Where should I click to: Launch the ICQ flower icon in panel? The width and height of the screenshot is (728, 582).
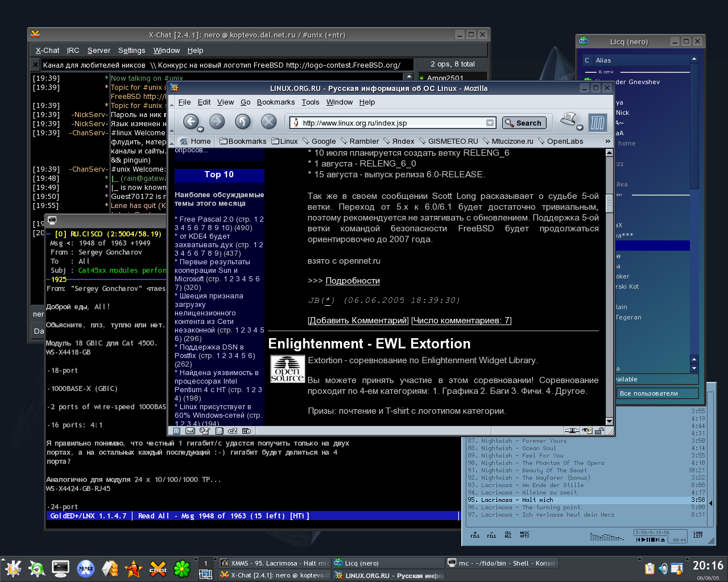181,568
